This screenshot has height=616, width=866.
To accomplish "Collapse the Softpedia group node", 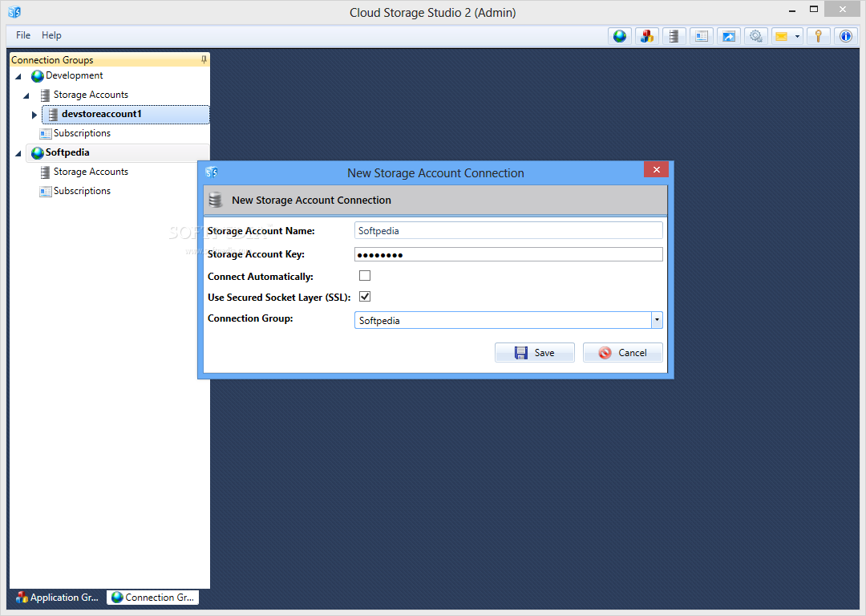I will tap(18, 153).
